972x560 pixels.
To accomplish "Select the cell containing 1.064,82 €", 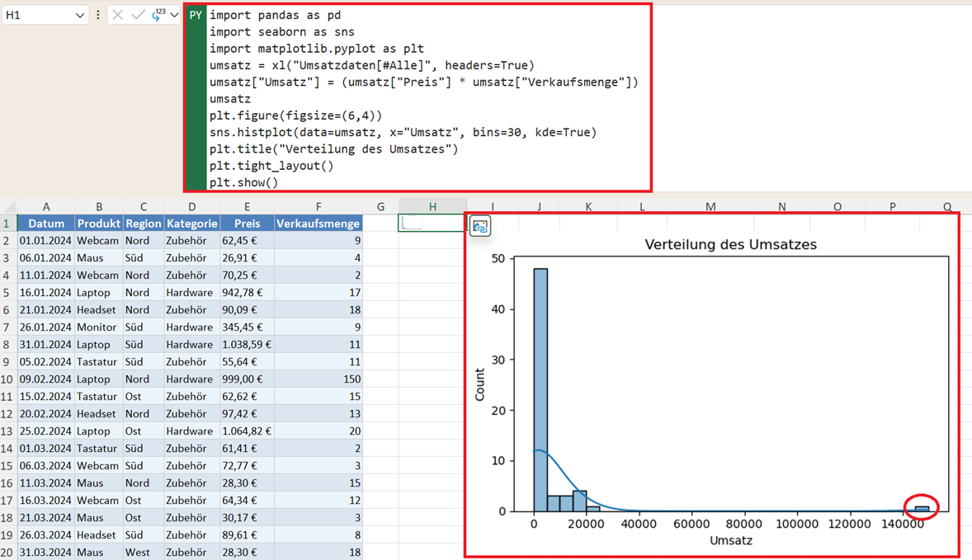I will (x=247, y=431).
